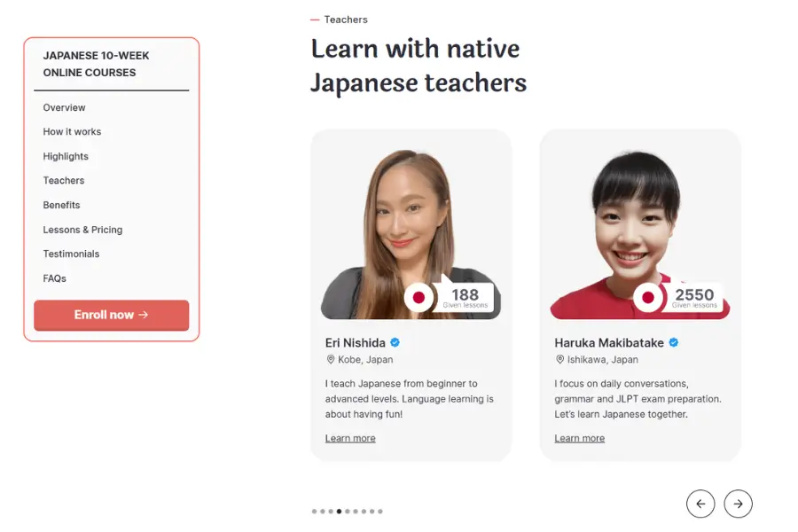Open the FAQs sidebar link
The height and width of the screenshot is (532, 798).
(x=54, y=278)
